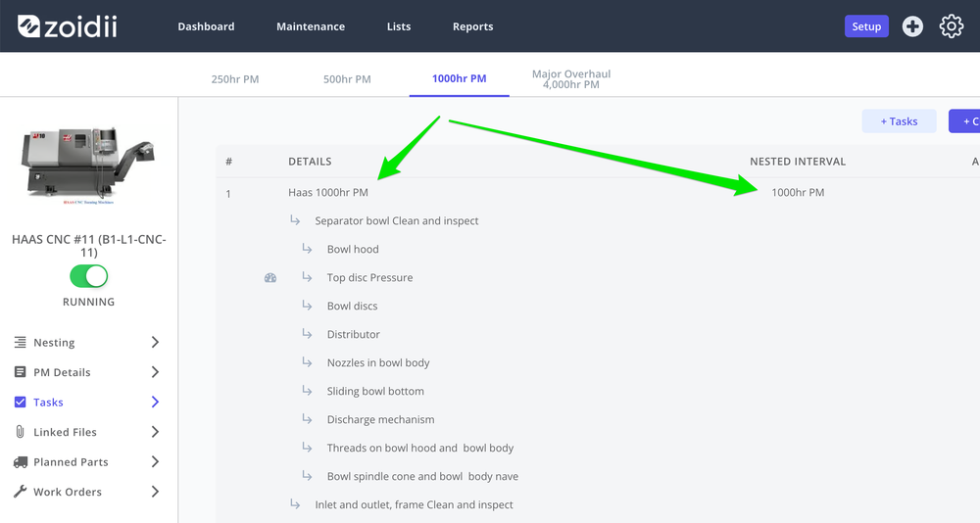The width and height of the screenshot is (980, 523).
Task: Open the plus add menu icon
Action: click(912, 26)
